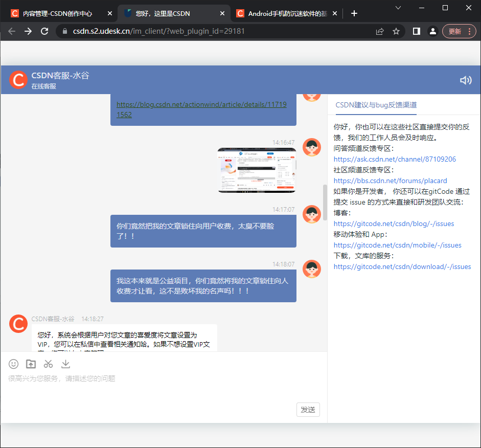Open a new browser tab
Screen dimensions: 481x448
[354, 13]
